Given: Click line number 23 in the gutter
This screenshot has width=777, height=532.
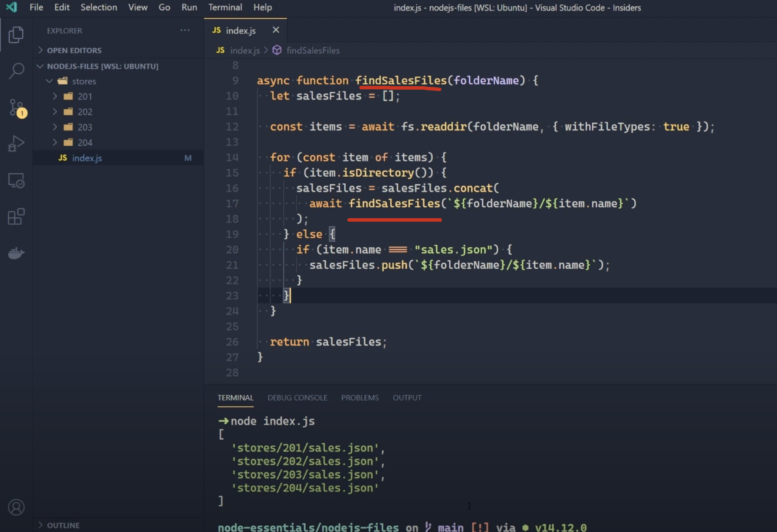Looking at the screenshot, I should (232, 296).
